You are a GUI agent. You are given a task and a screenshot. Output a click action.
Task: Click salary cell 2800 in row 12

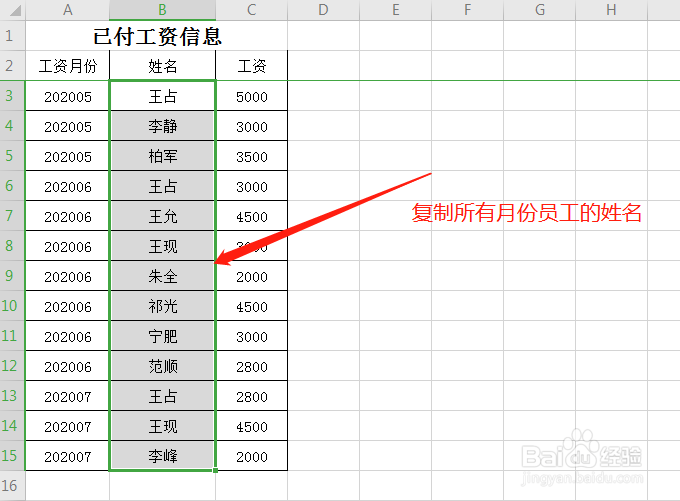click(x=252, y=366)
